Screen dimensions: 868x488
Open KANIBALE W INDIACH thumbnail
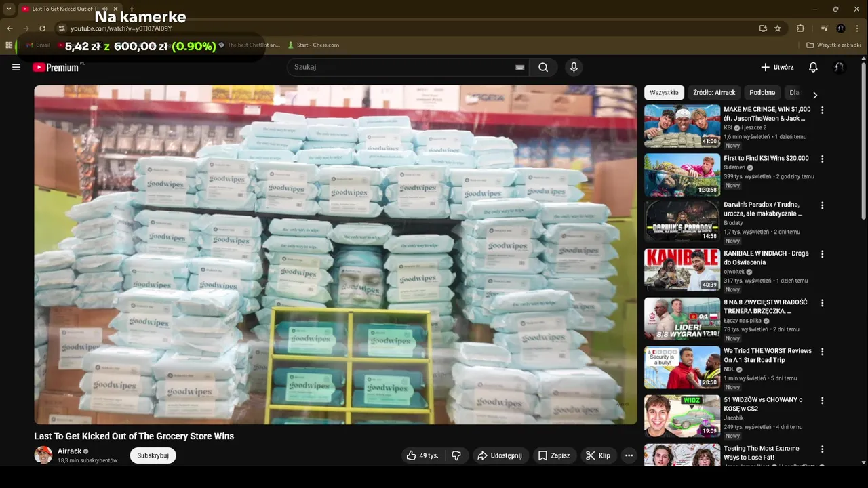[682, 270]
